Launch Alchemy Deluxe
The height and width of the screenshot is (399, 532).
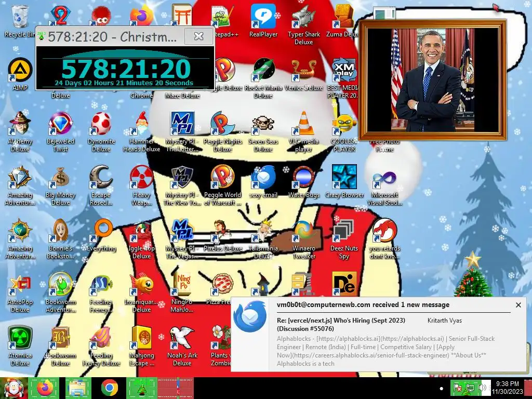click(20, 131)
